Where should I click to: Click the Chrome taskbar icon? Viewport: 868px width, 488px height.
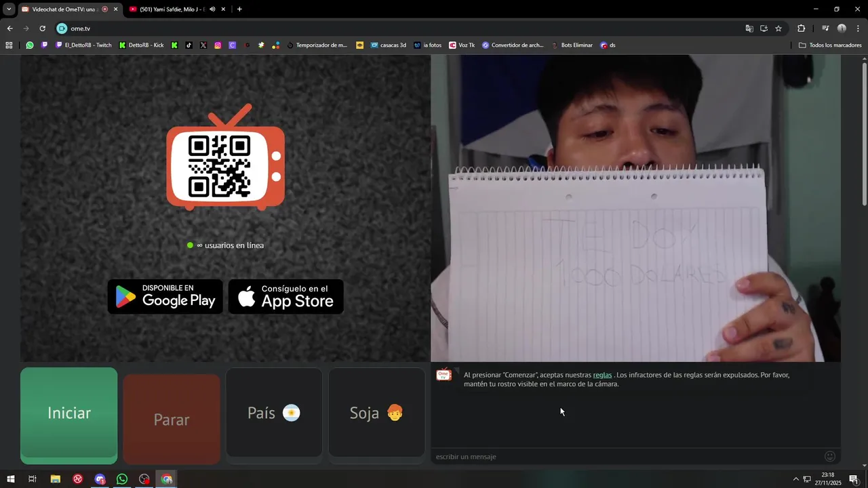[x=167, y=479]
